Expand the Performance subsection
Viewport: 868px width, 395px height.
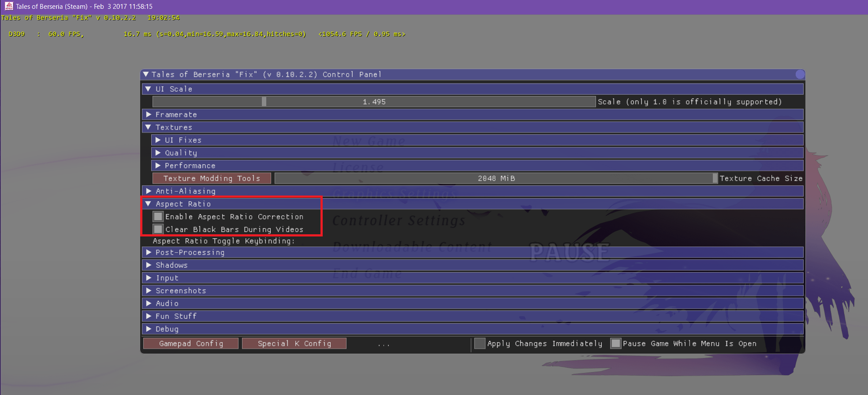[477, 166]
